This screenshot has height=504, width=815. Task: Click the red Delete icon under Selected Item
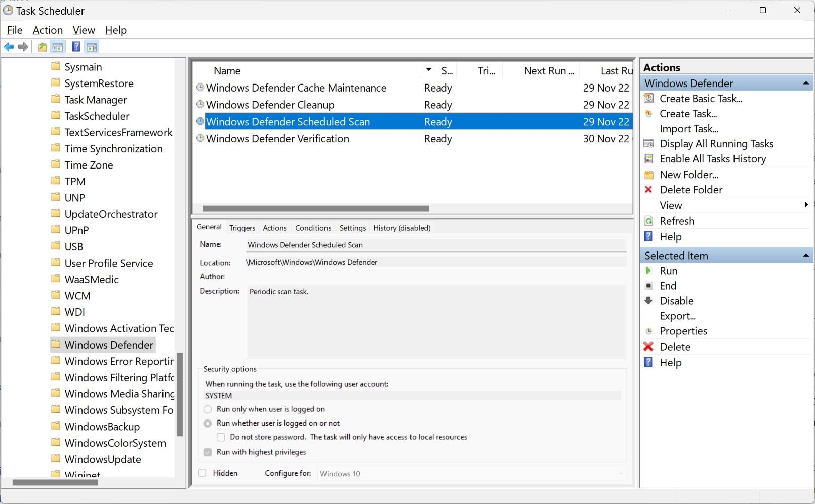tap(649, 347)
